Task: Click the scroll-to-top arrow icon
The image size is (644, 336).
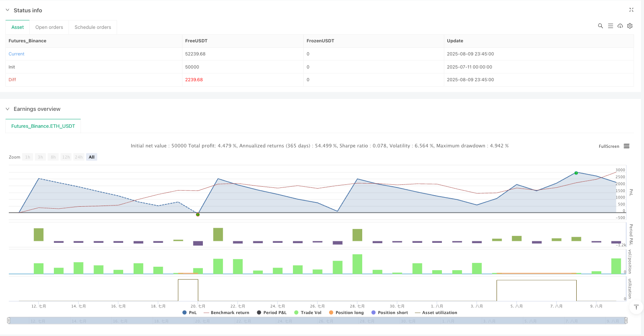Action: click(x=636, y=307)
